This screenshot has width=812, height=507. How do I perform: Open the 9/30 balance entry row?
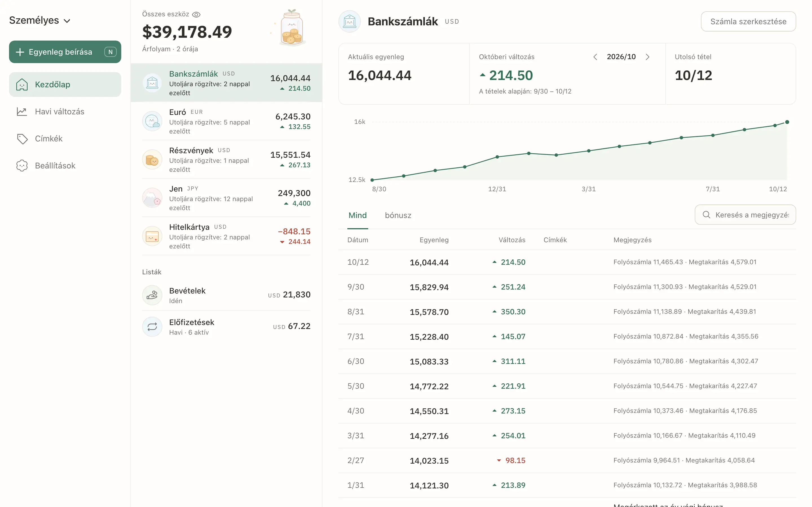[x=567, y=287]
